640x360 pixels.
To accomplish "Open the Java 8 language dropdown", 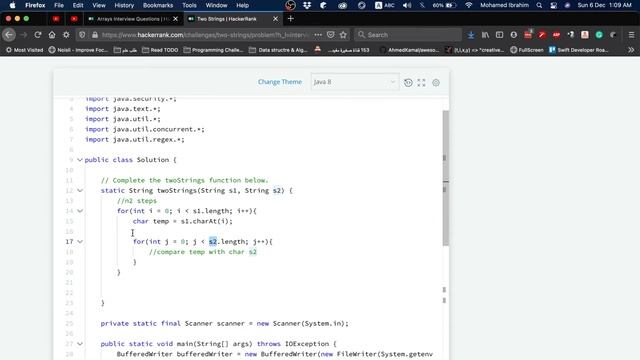I will (x=355, y=82).
